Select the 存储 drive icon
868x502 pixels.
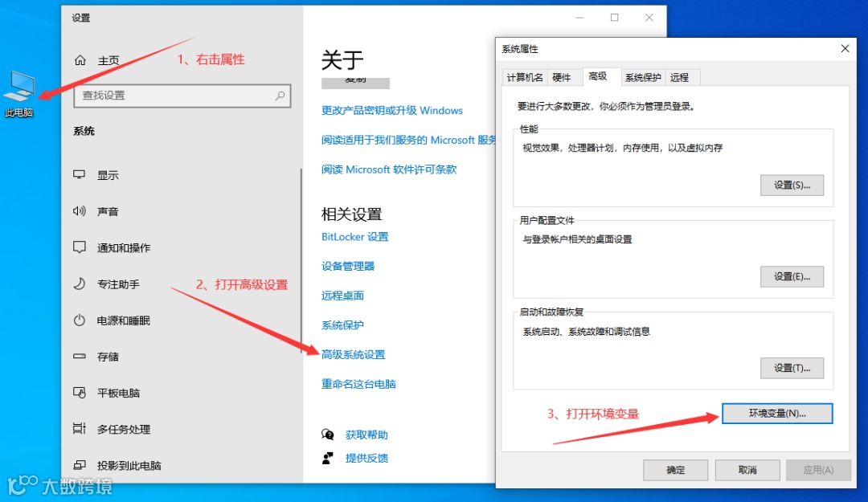tap(79, 357)
